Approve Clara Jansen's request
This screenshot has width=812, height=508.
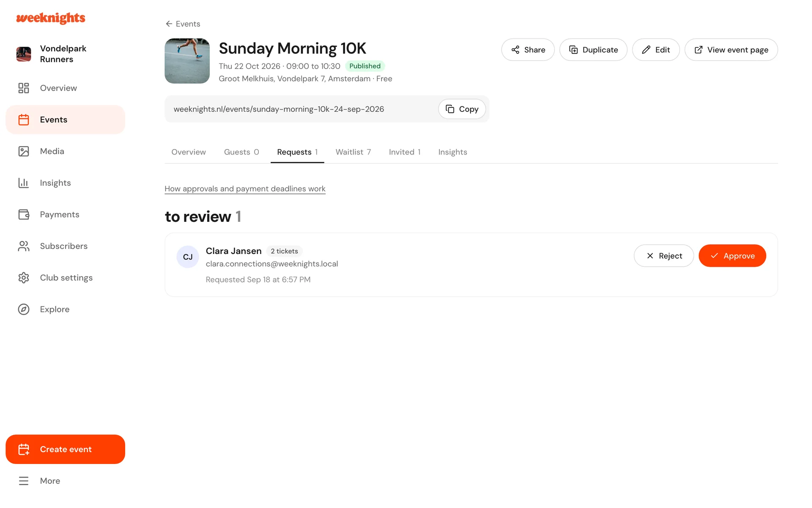click(x=732, y=256)
